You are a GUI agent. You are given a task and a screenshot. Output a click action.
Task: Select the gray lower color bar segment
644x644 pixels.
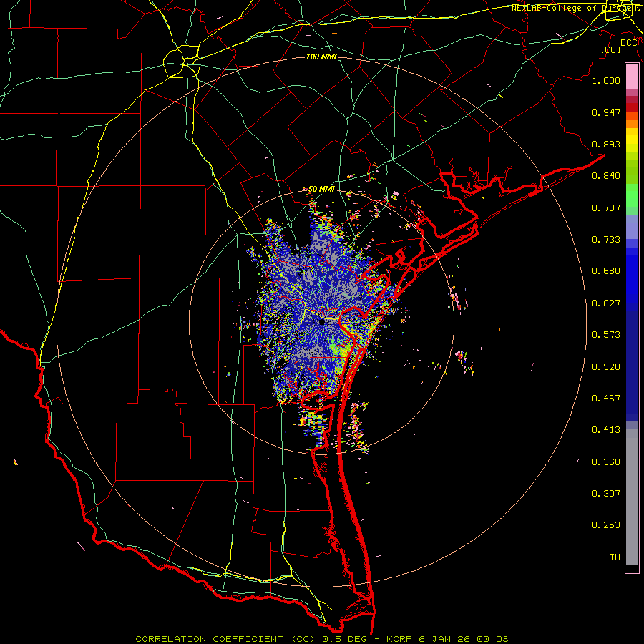(632, 497)
